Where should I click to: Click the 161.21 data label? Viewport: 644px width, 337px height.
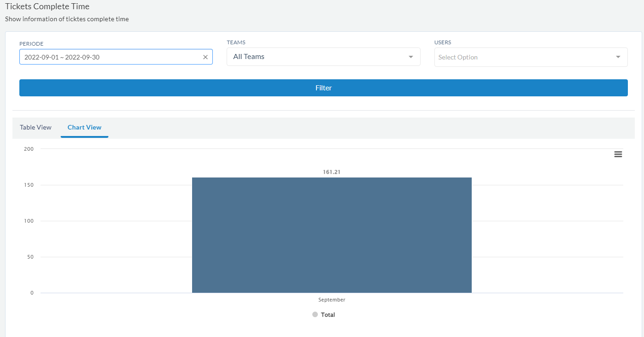[x=332, y=172]
